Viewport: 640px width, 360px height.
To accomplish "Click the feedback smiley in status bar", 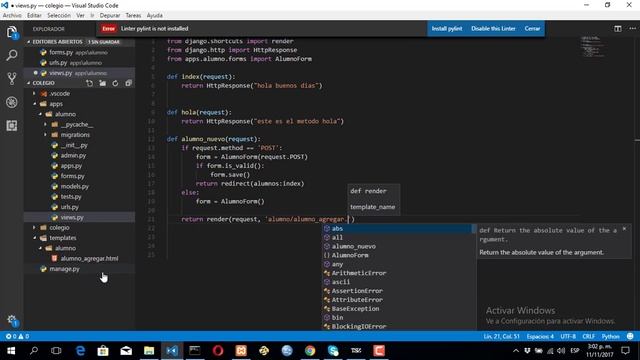I will [630, 336].
